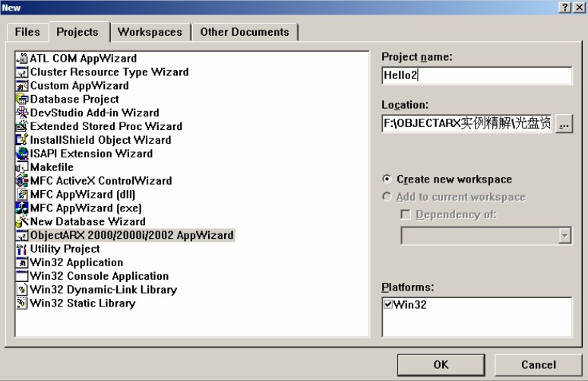Screen dimensions: 588x381
Task: Select the ATL COM AppWizard icon
Action: pyautogui.click(x=22, y=59)
